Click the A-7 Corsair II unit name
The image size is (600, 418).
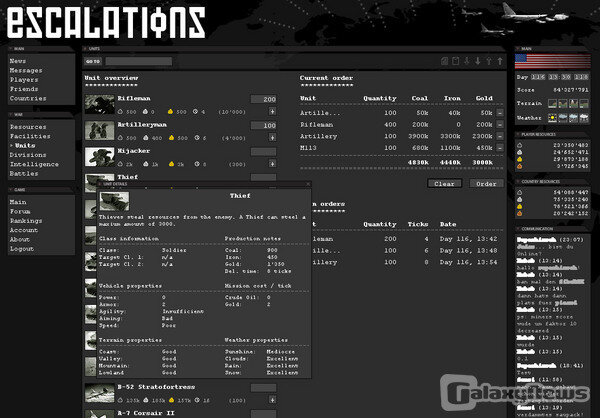click(146, 413)
